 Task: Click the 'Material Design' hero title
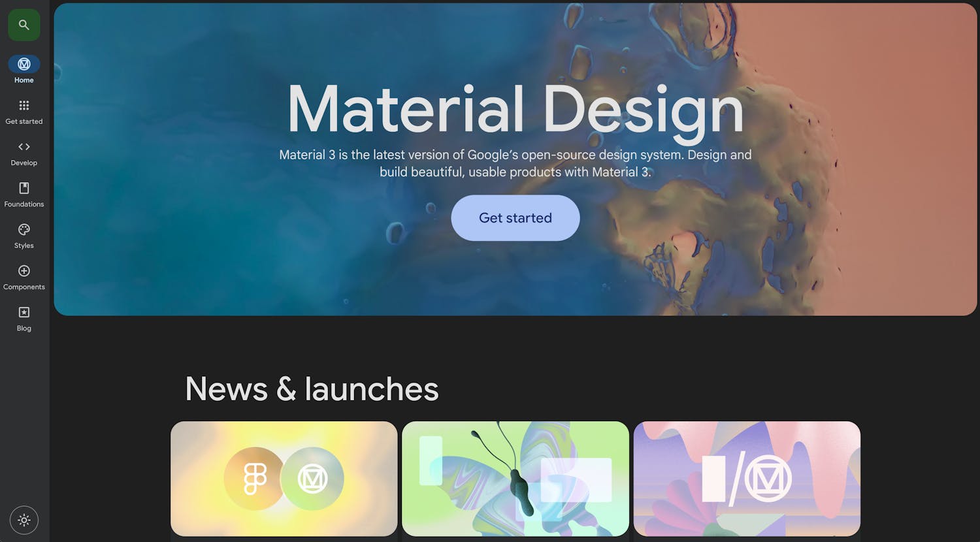point(515,110)
